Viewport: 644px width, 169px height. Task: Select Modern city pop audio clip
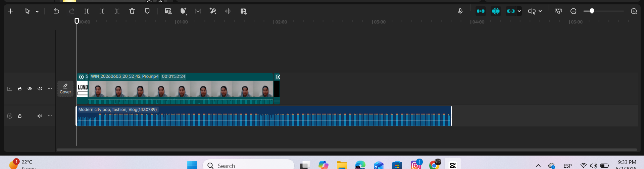click(264, 116)
